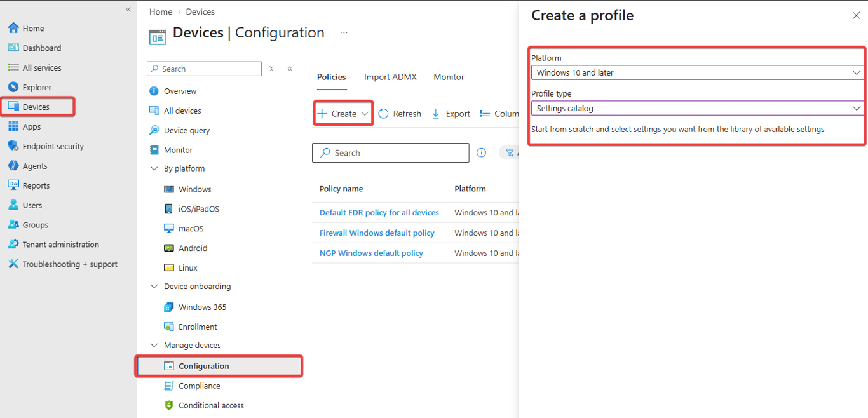Open All services in the sidebar
The height and width of the screenshot is (418, 868).
pos(42,67)
